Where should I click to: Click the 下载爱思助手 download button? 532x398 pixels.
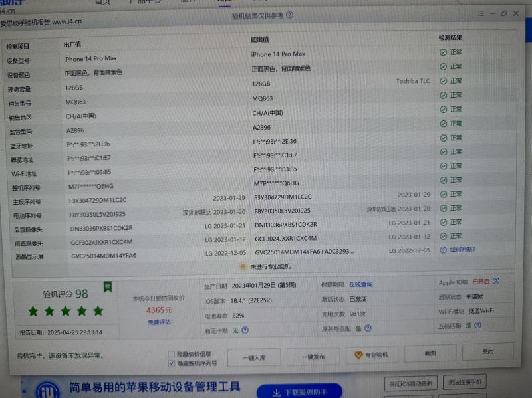pyautogui.click(x=300, y=391)
